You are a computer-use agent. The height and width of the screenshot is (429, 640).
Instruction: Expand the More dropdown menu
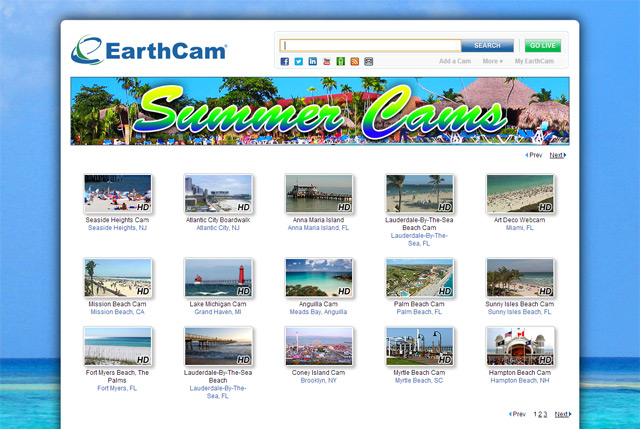(493, 61)
